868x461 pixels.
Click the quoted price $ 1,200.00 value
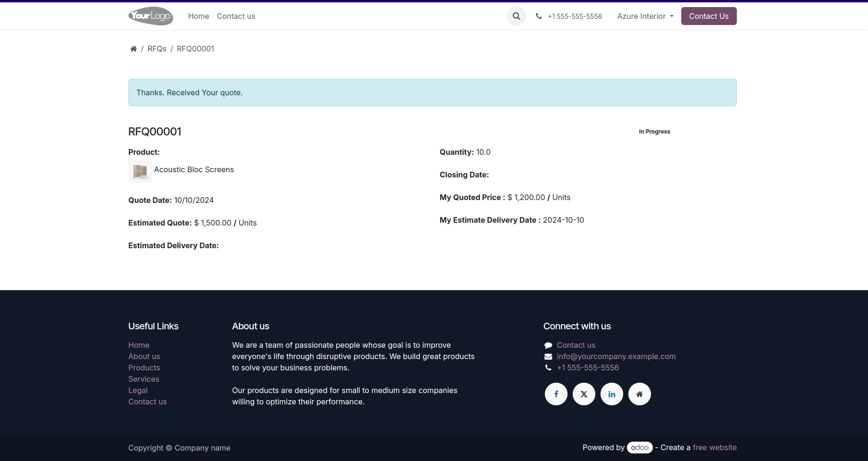[x=526, y=197]
